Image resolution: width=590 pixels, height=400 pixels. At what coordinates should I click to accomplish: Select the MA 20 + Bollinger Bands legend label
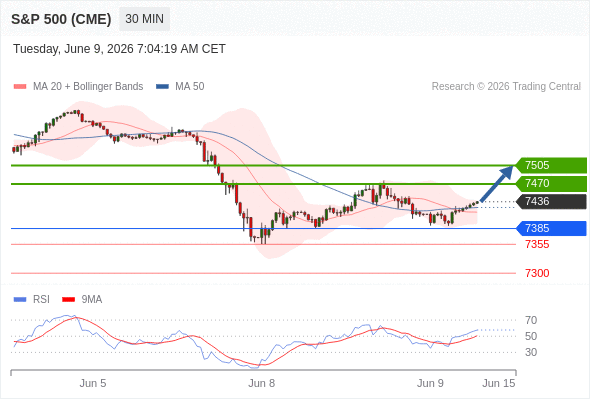(x=88, y=87)
